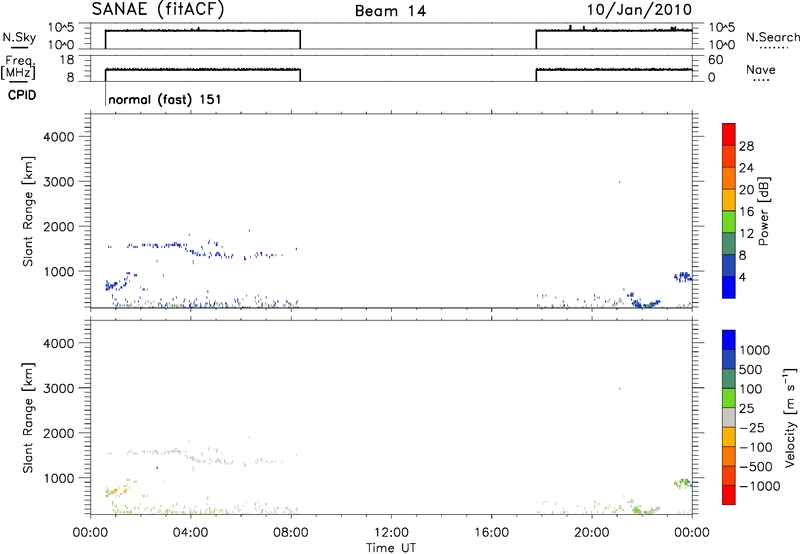Image resolution: width=800 pixels, height=554 pixels.
Task: Click the bottom red Velocity colorbar segment
Action: pyautogui.click(x=729, y=495)
